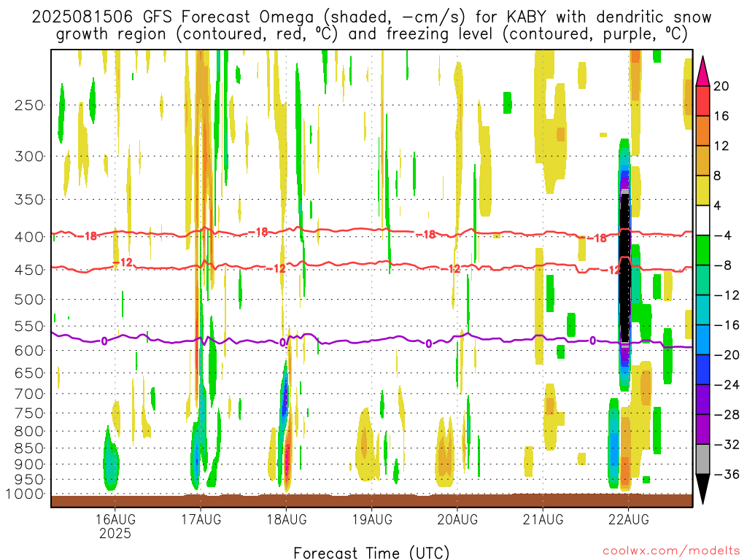Viewport: 747px width, 560px height.
Task: Click the 450 pressure level label
Action: point(29,270)
